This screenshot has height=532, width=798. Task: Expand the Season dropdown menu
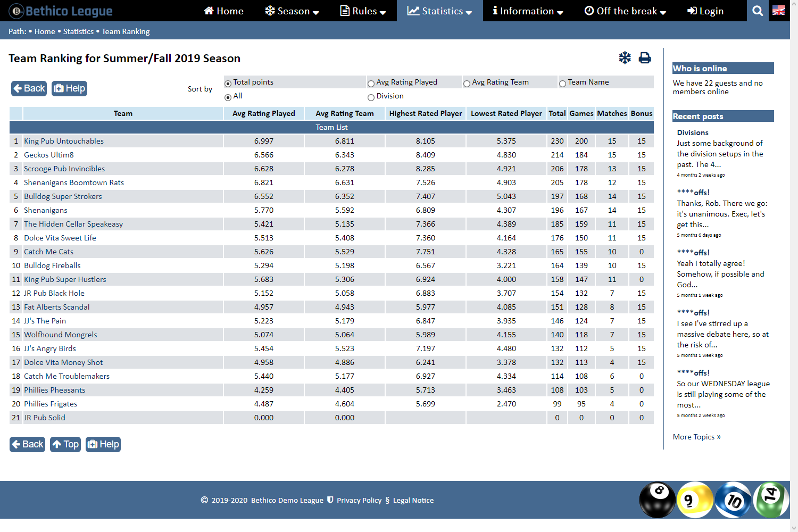[292, 11]
